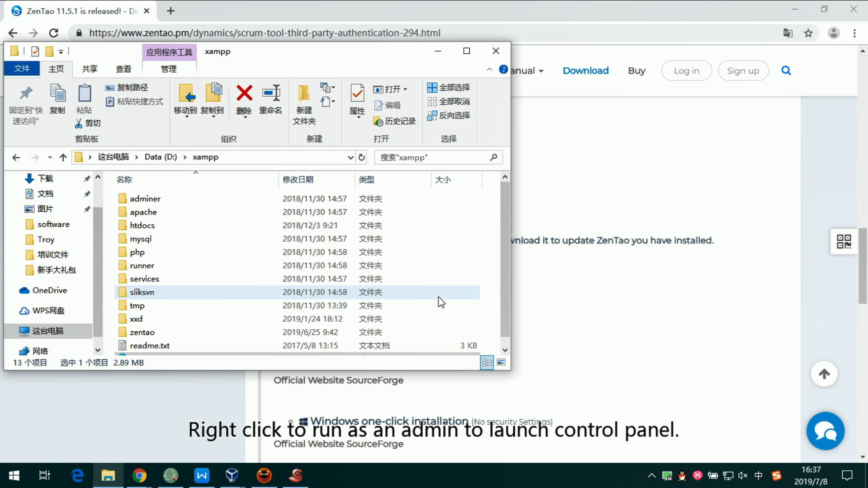
Task: Click Download link in ZenTao page
Action: 585,70
